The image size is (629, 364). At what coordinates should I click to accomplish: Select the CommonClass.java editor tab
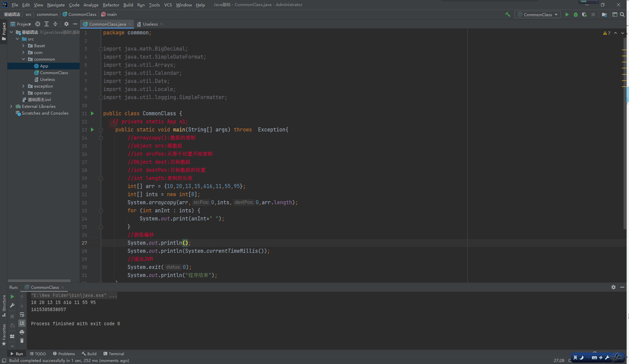107,24
